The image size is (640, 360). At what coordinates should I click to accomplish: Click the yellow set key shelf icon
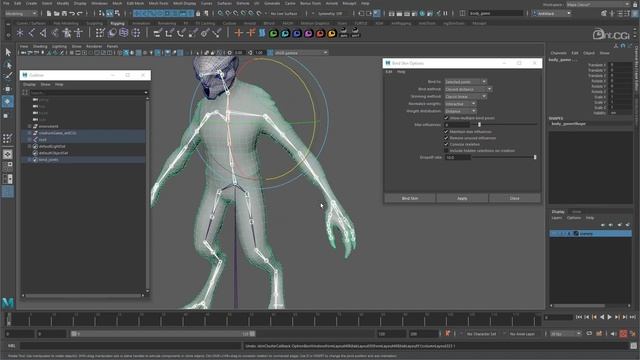(x=332, y=33)
